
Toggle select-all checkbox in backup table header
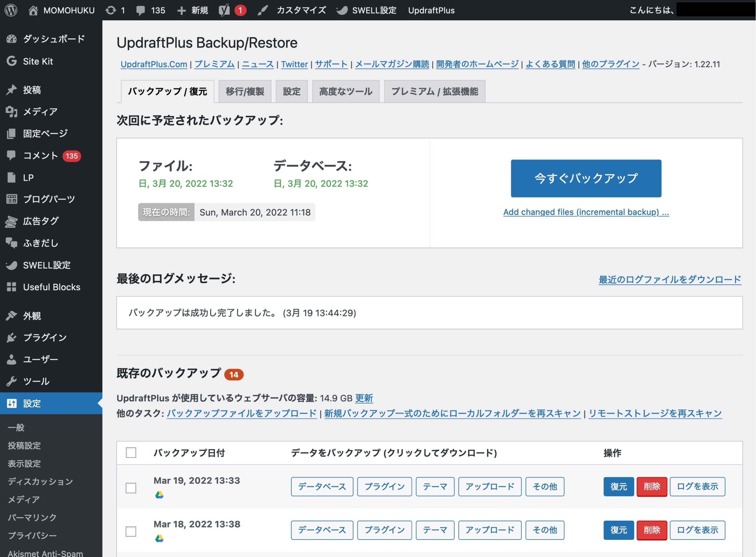click(x=131, y=452)
